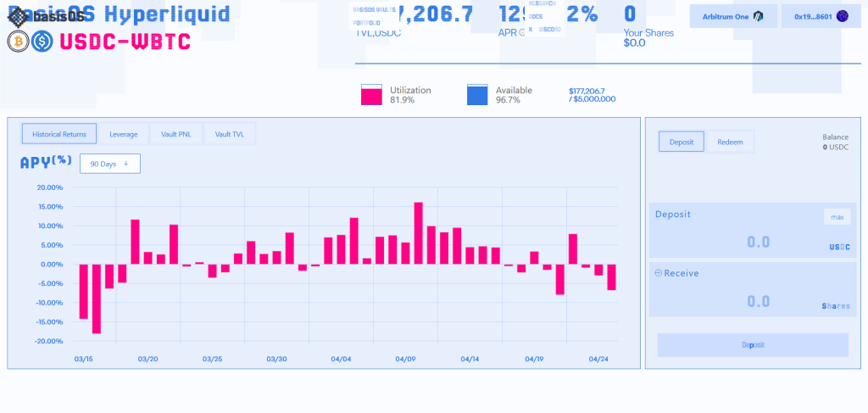
Task: Click the -20.00% y-axis label
Action: [x=48, y=341]
